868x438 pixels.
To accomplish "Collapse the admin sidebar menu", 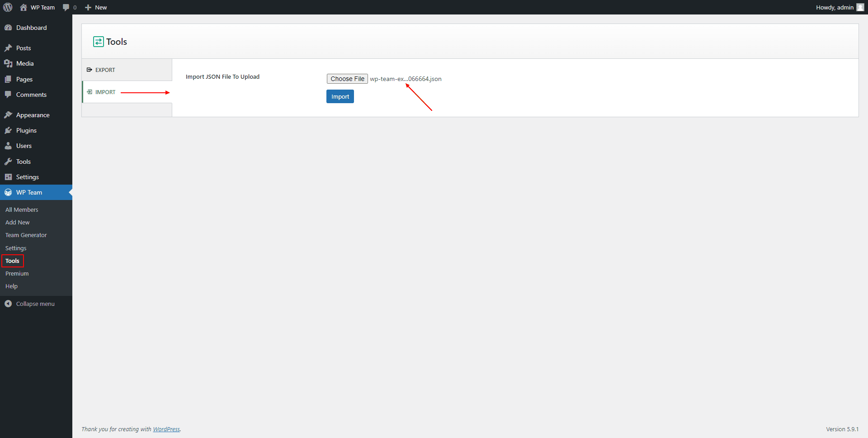I will click(36, 304).
